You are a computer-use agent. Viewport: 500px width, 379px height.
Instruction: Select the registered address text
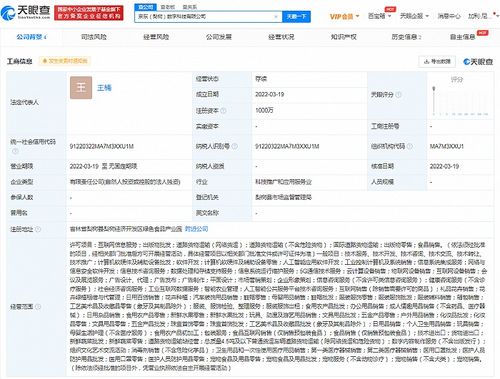[126, 229]
